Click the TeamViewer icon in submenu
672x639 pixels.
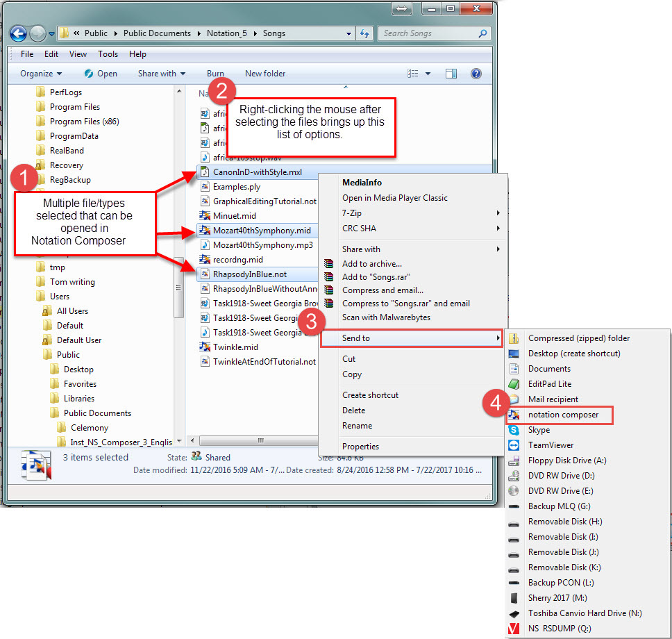(514, 445)
